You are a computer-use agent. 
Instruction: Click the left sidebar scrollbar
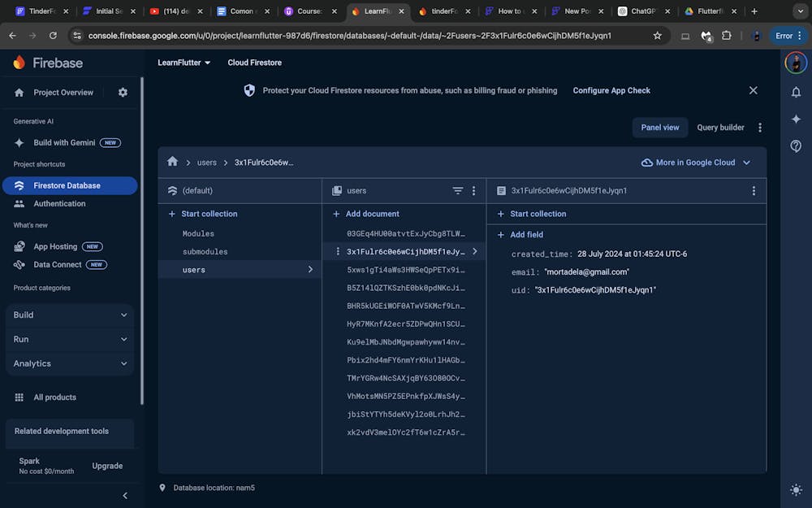[142, 241]
